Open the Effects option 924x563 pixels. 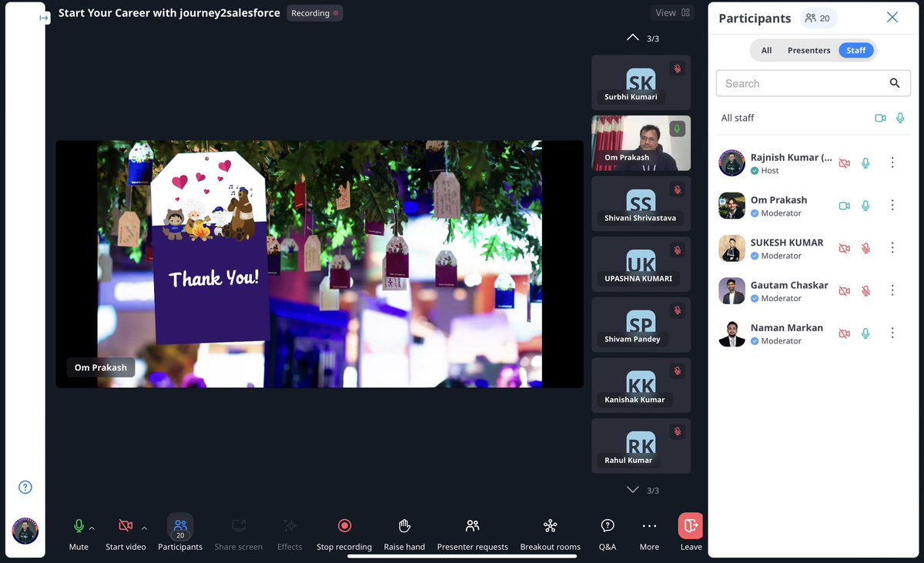(290, 533)
